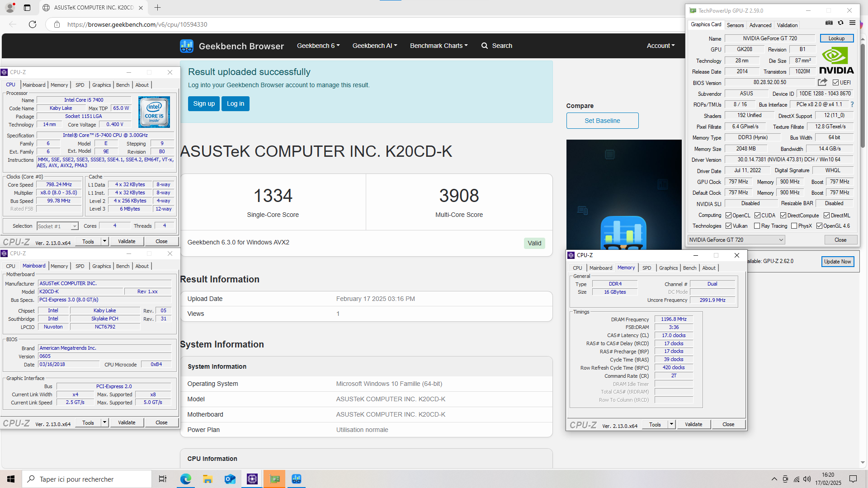The height and width of the screenshot is (488, 868).
Task: Click Update Now button
Action: pos(837,262)
